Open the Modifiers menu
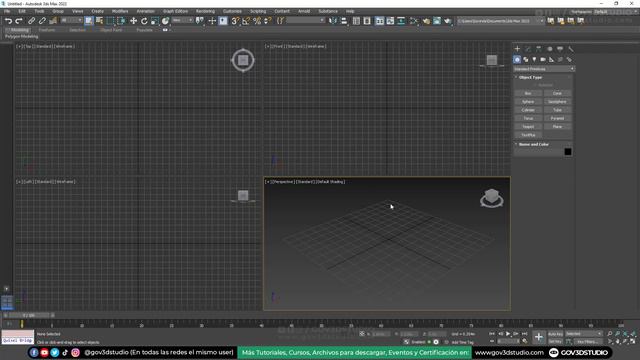The image size is (640, 360). click(120, 11)
